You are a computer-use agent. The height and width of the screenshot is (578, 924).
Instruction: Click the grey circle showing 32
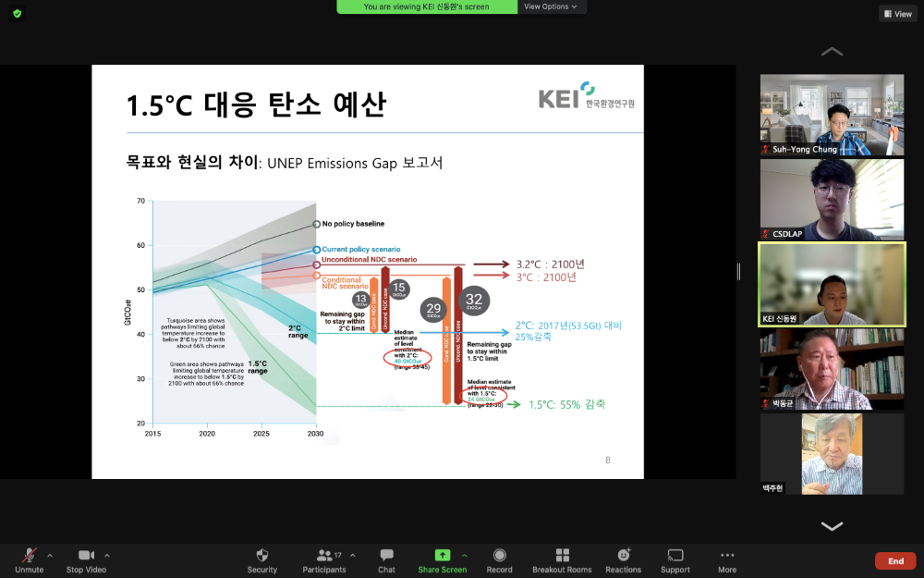(474, 301)
